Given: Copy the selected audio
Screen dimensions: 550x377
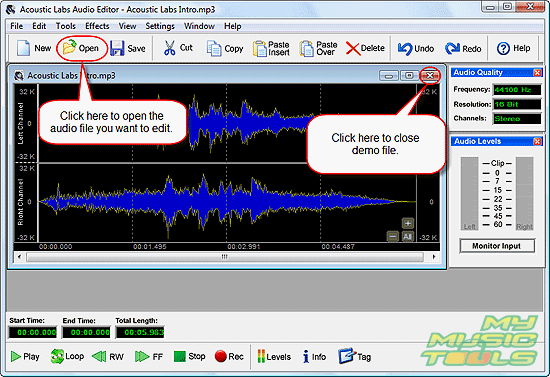Looking at the screenshot, I should (x=224, y=48).
